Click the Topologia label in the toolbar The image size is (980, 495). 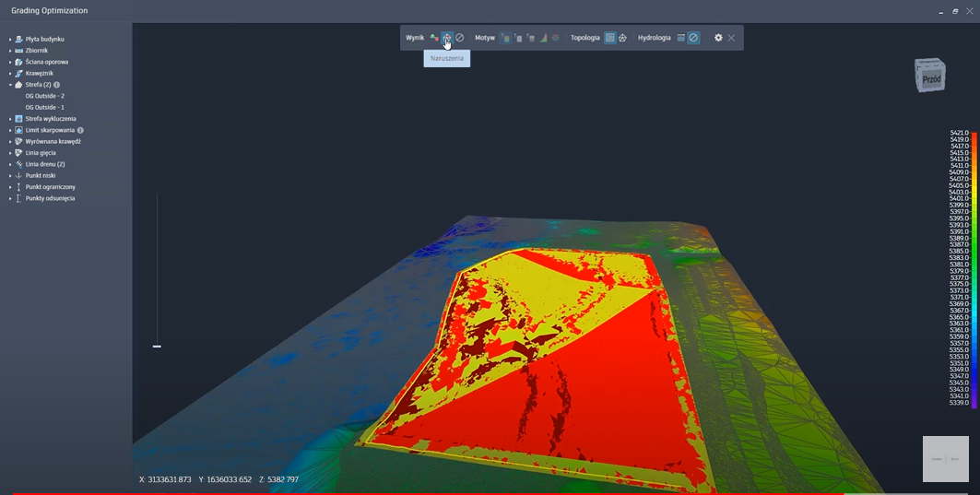(x=585, y=38)
